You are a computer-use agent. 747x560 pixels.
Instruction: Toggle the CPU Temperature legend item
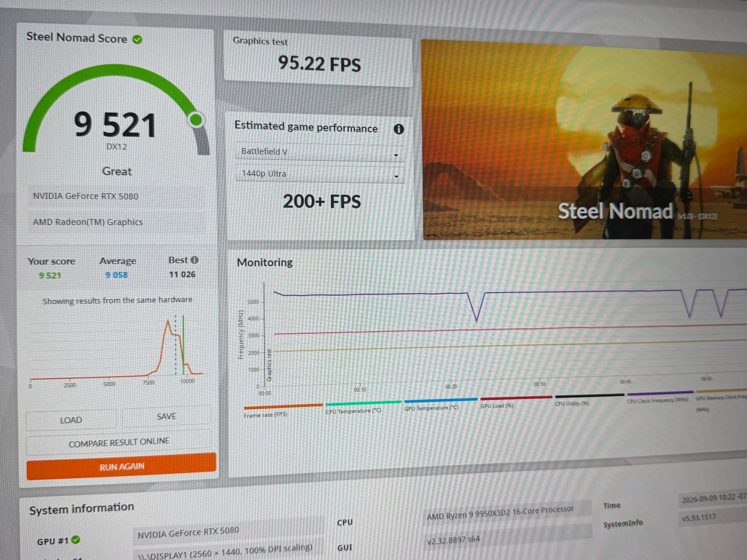(363, 407)
